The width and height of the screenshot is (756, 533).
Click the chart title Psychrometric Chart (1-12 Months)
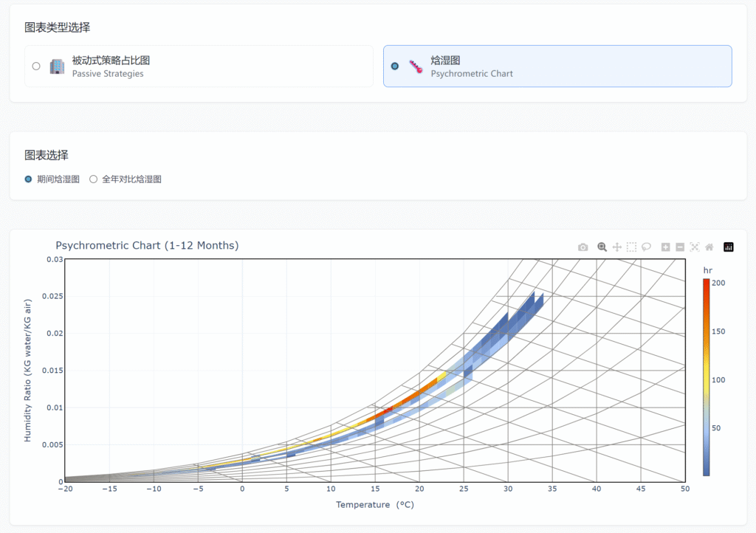[x=147, y=245]
